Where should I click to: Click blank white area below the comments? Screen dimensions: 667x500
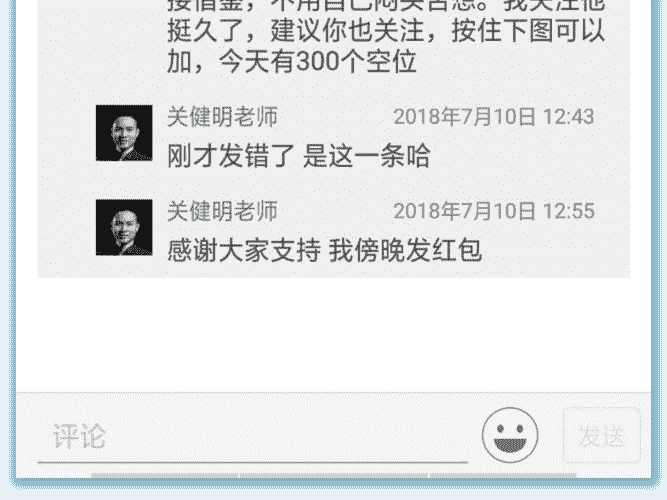click(334, 334)
